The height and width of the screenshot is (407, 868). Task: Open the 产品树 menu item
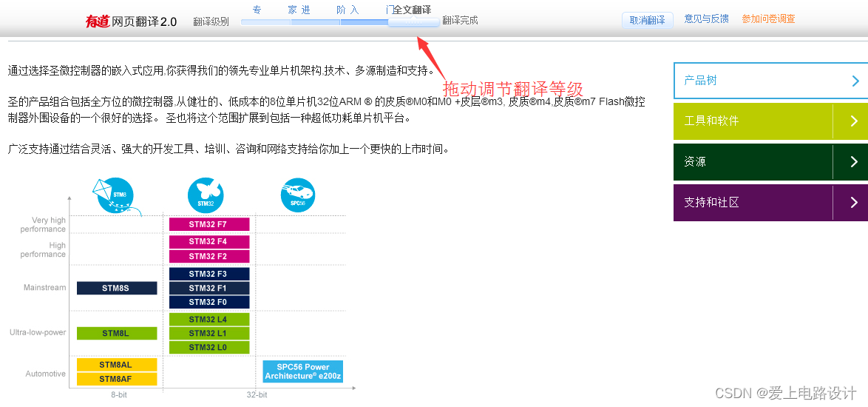coord(770,81)
